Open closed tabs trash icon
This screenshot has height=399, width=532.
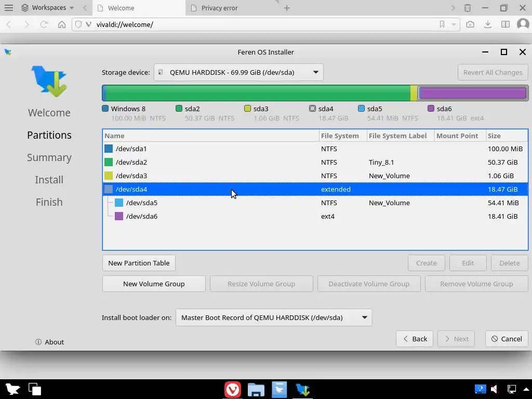coord(468,8)
